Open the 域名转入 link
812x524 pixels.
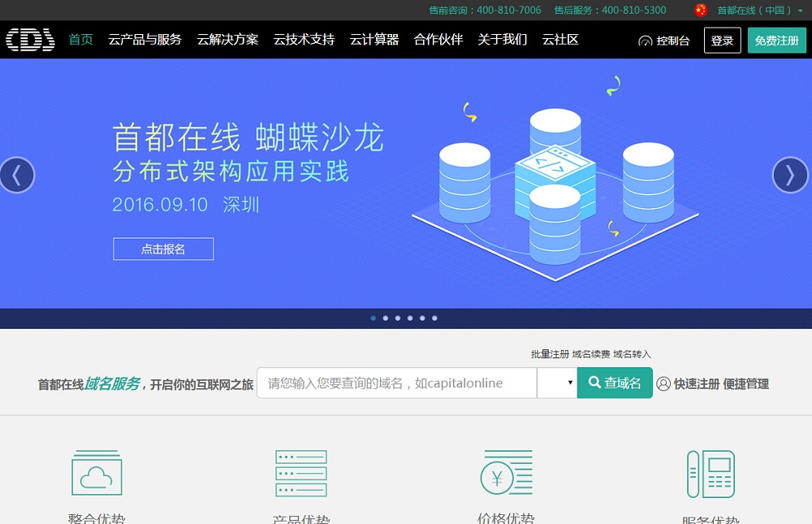pos(632,354)
